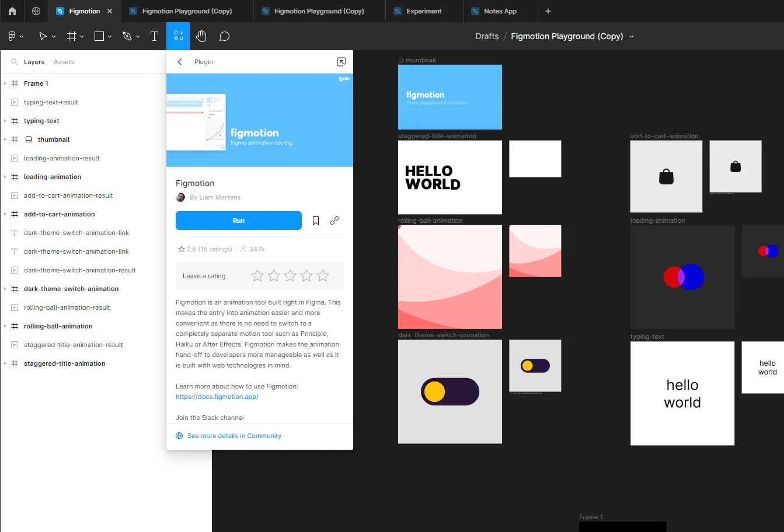784x532 pixels.
Task: Select the Comment tool
Action: (x=224, y=36)
